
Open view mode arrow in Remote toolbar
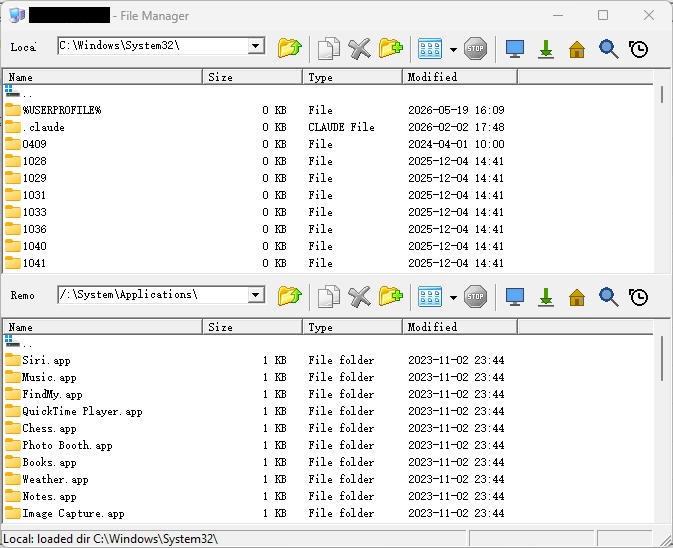pyautogui.click(x=453, y=298)
